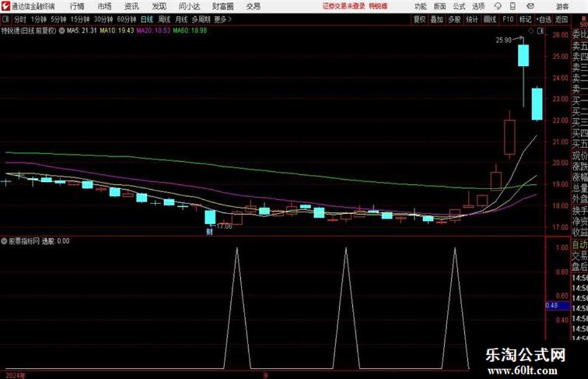Click the 自动 label in right panel
The image size is (588, 379).
(x=579, y=245)
